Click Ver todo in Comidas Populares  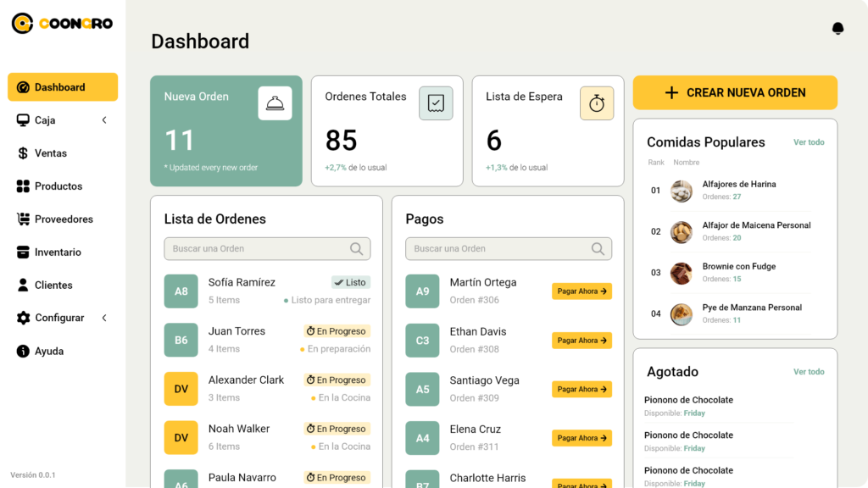click(x=809, y=142)
